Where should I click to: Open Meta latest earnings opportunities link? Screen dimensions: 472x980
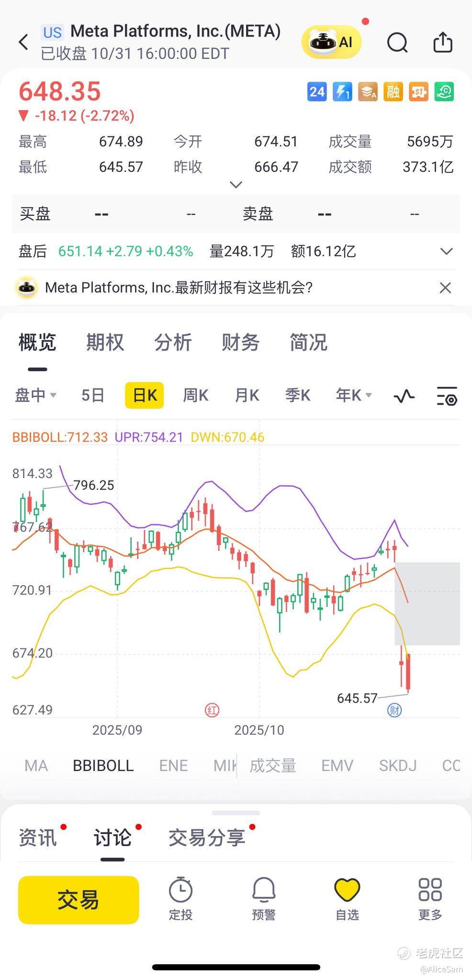[179, 288]
